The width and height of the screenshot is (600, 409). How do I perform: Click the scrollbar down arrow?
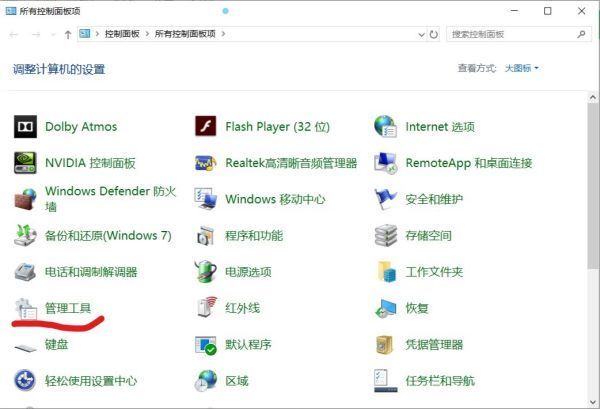592,402
